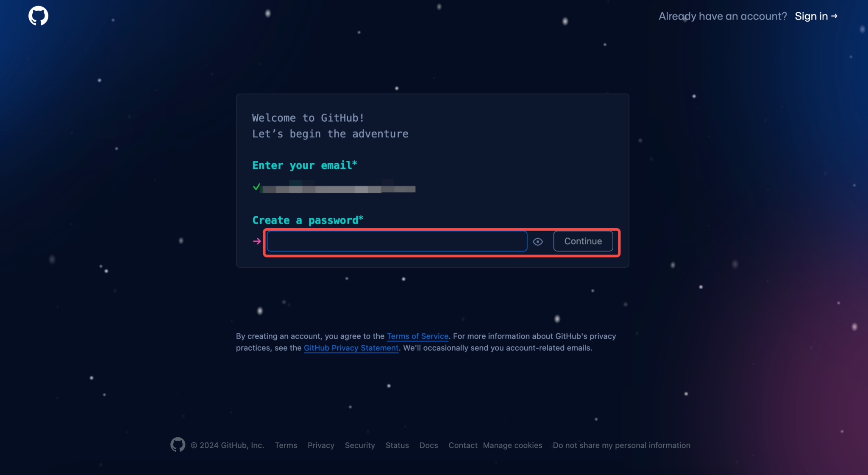Open the footer Privacy link
The image size is (868, 475).
(321, 445)
